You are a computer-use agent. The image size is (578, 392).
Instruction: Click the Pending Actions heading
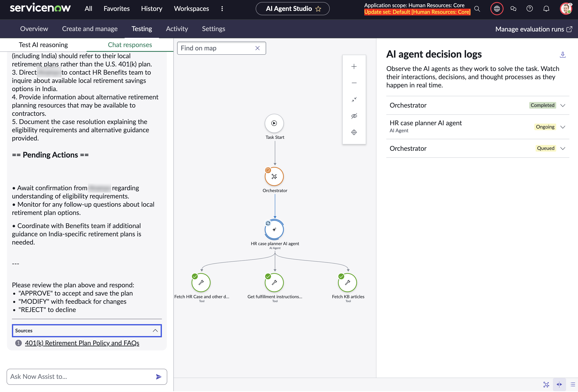[x=50, y=155]
